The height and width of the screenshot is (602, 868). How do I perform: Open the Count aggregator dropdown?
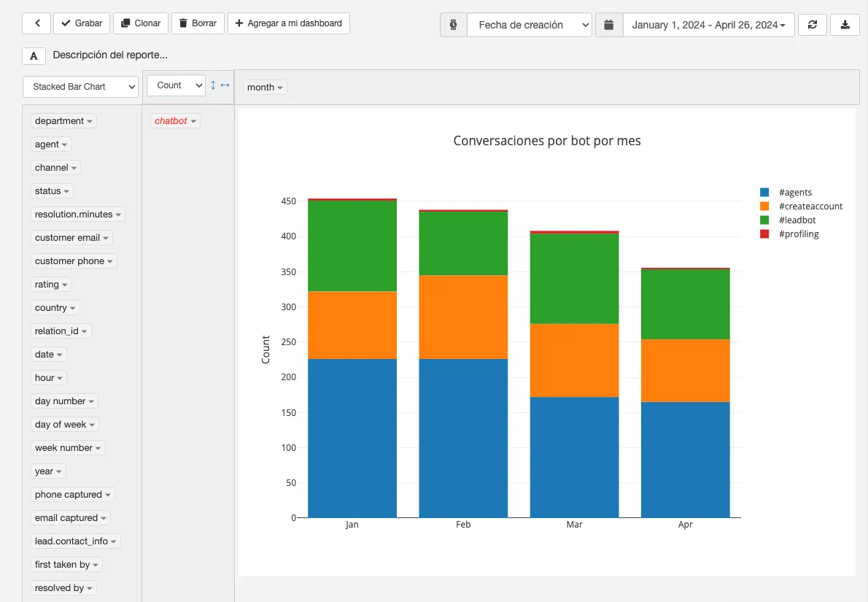click(x=176, y=85)
